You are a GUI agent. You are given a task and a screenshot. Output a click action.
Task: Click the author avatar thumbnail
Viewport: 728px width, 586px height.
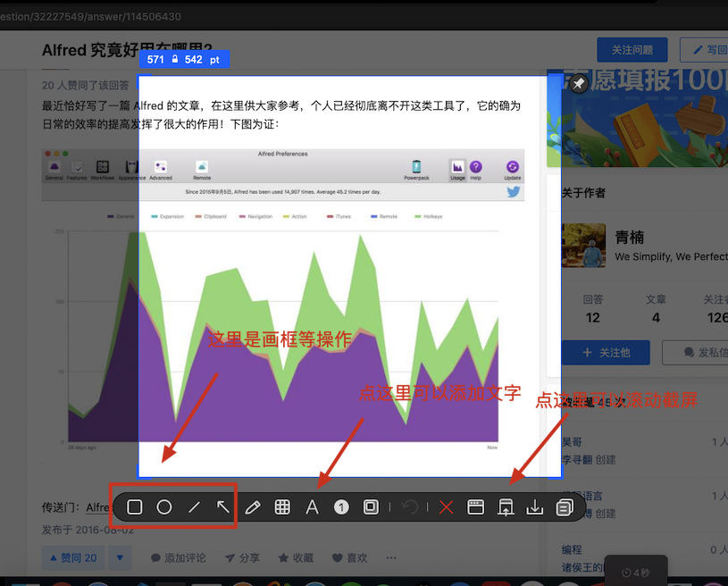click(583, 246)
